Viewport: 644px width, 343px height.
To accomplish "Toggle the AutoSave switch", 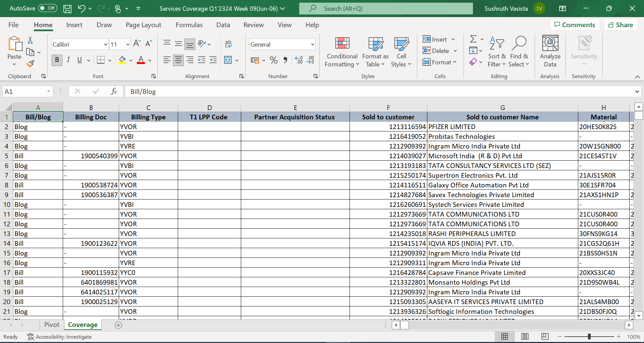I will pos(48,8).
